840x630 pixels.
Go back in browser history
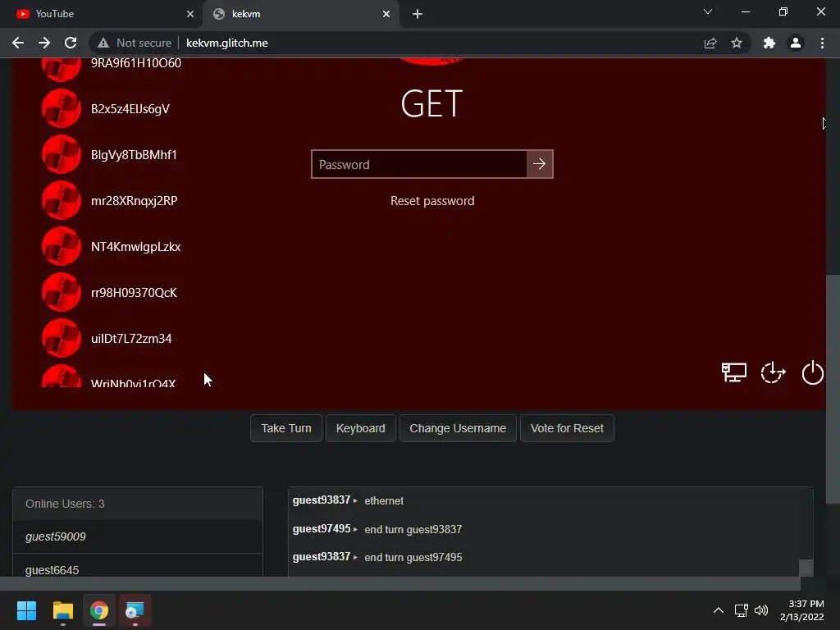pyautogui.click(x=18, y=43)
